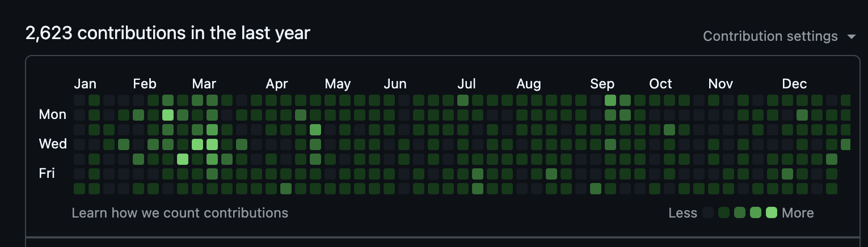Click the caret arrow beside Contribution settings
The height and width of the screenshot is (247, 868).
click(x=851, y=37)
